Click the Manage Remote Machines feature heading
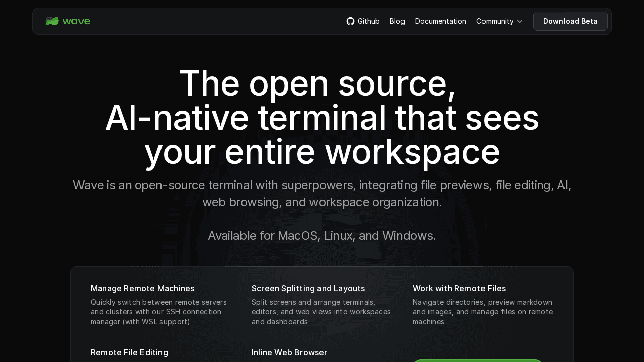 click(x=142, y=288)
